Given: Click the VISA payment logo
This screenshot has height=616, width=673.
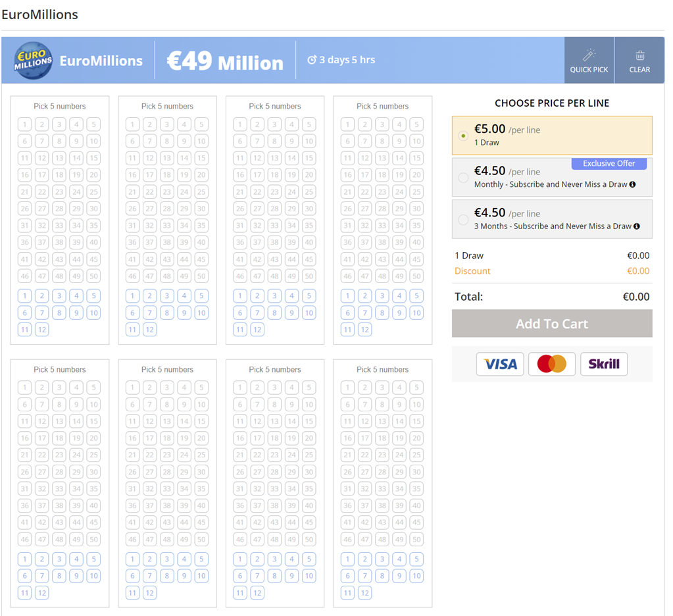Looking at the screenshot, I should [x=500, y=364].
